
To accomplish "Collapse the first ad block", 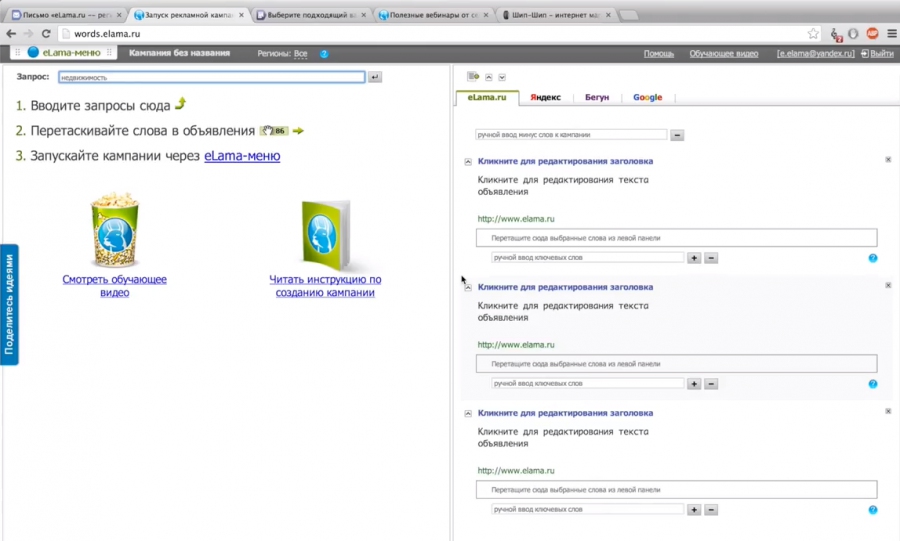I will [468, 162].
